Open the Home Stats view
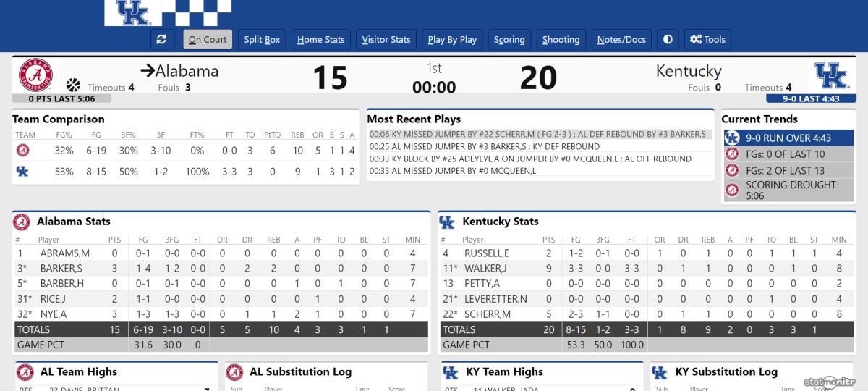This screenshot has width=868, height=391. pyautogui.click(x=321, y=40)
